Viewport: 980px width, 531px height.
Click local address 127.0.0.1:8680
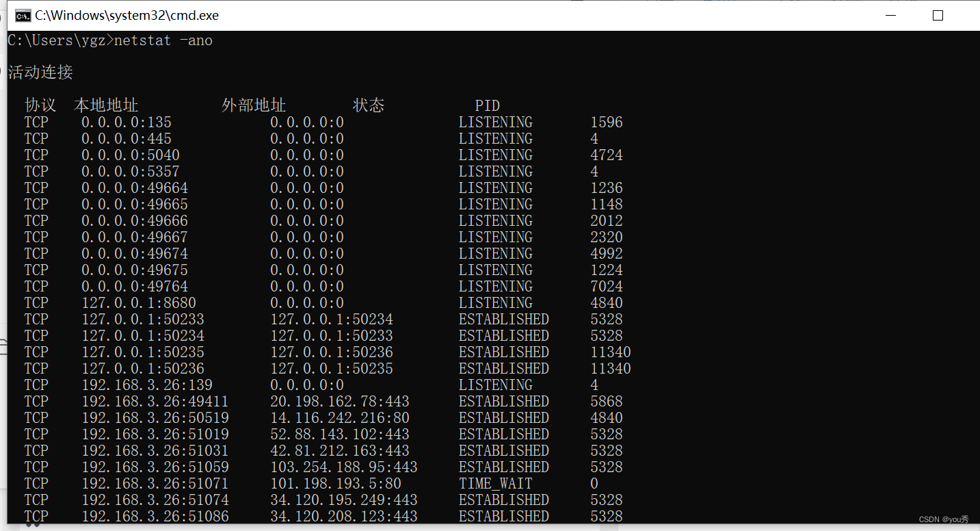[x=139, y=303]
